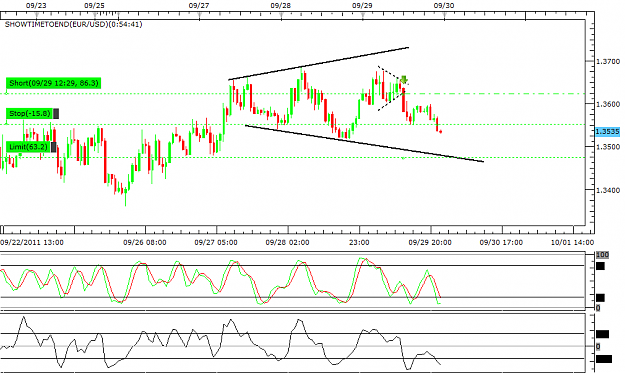
Task: Click the 1.3500 price axis label
Action: (x=608, y=147)
